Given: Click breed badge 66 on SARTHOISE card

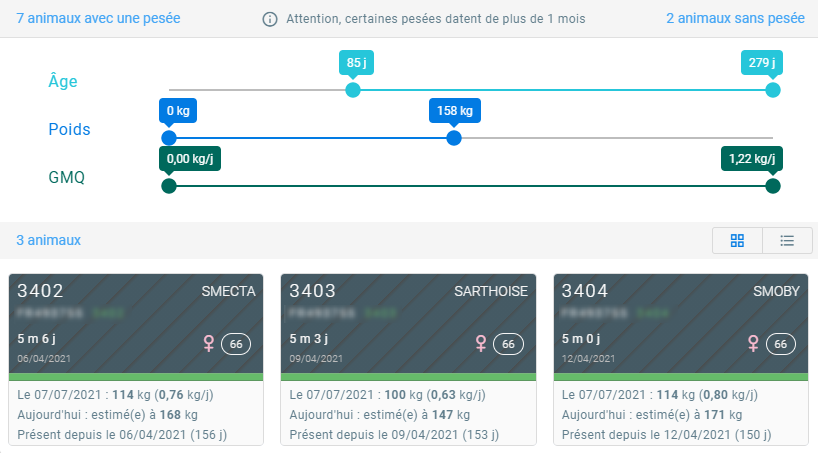Looking at the screenshot, I should [508, 344].
